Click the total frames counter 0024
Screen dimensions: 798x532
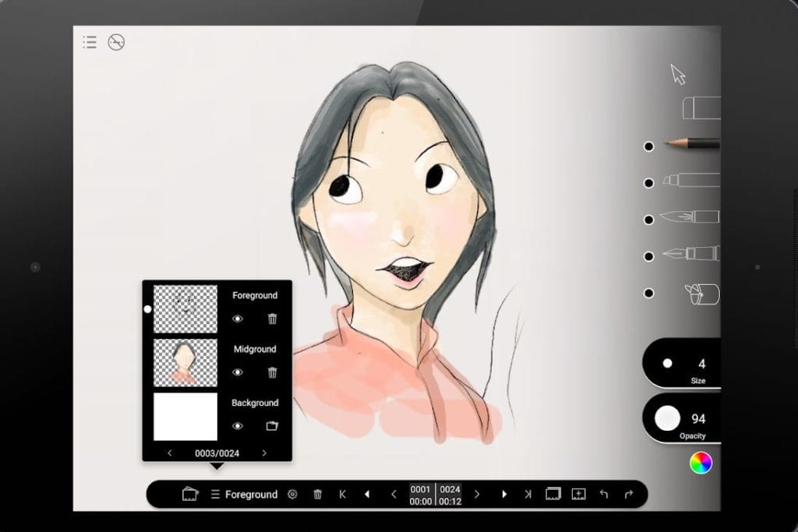450,489
